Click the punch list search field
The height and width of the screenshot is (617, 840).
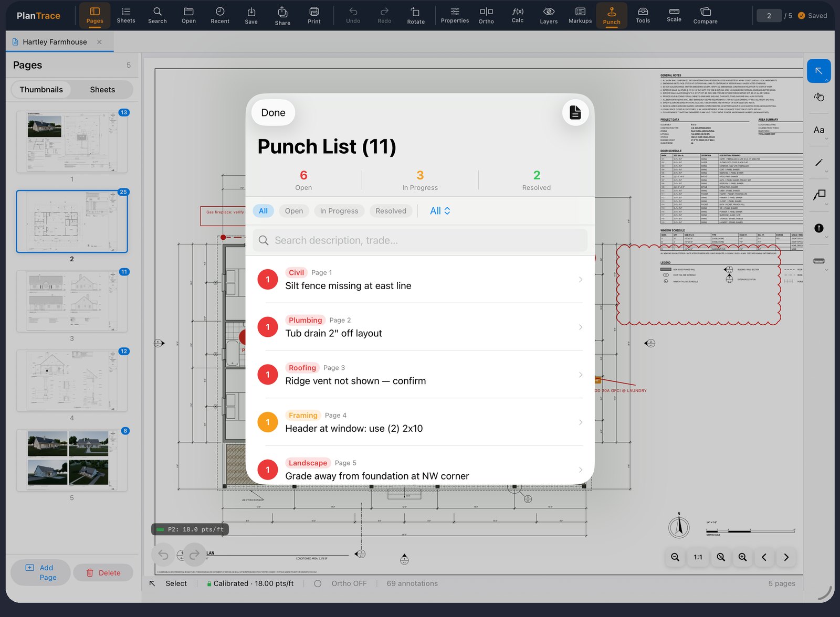point(420,240)
